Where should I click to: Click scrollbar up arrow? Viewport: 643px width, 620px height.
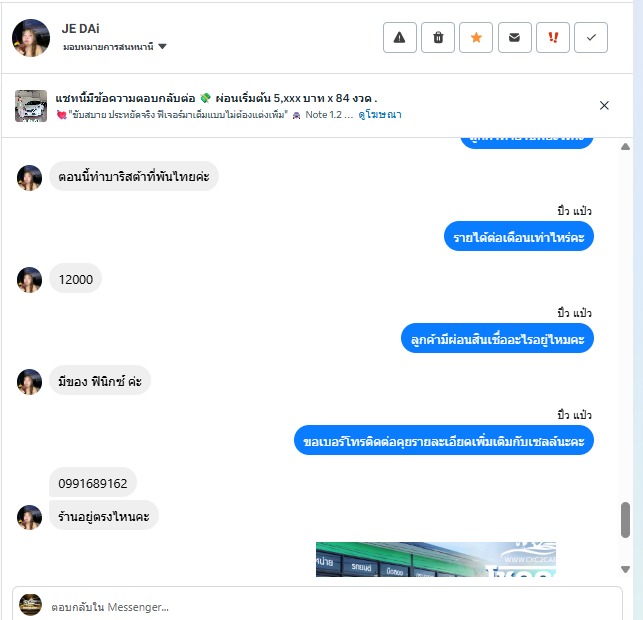pyautogui.click(x=625, y=146)
